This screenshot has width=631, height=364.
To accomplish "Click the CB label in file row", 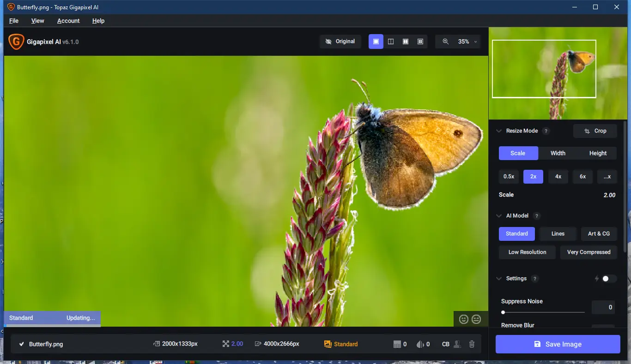I will pyautogui.click(x=445, y=344).
